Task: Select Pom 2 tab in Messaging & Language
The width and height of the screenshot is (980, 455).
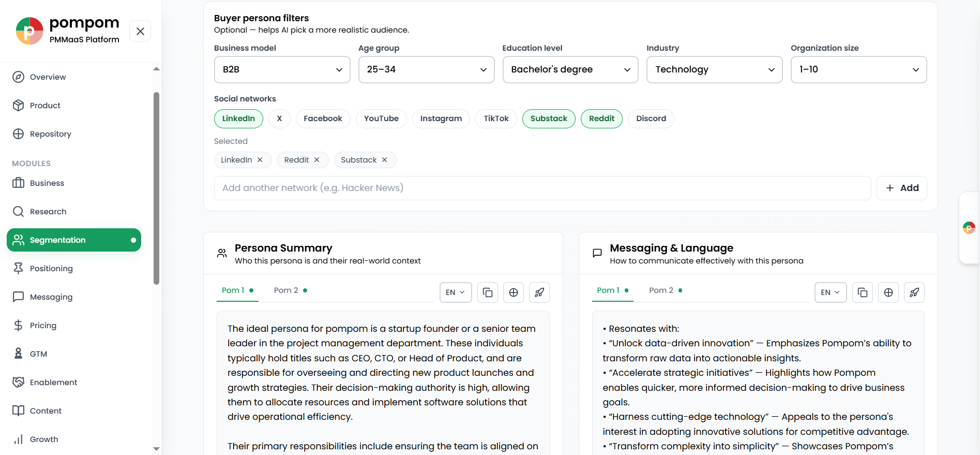Action: coord(666,290)
